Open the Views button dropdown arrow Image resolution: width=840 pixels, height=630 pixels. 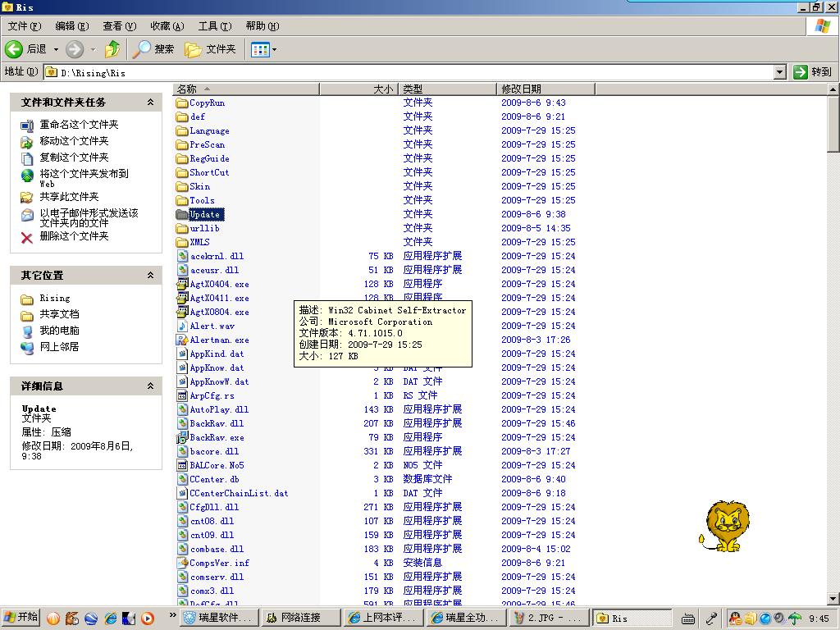click(x=274, y=50)
